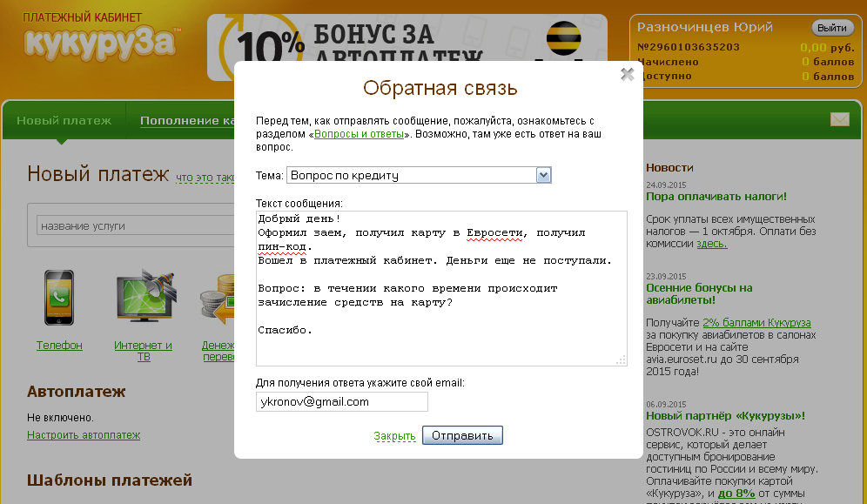The image size is (867, 504).
Task: Open news headline Пора оплачивать налоги!
Action: point(716,196)
